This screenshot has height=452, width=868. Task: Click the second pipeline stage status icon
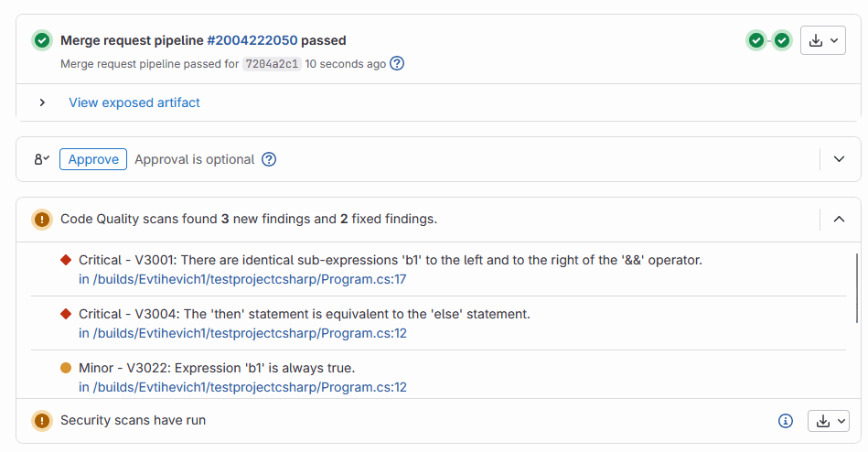pos(782,40)
